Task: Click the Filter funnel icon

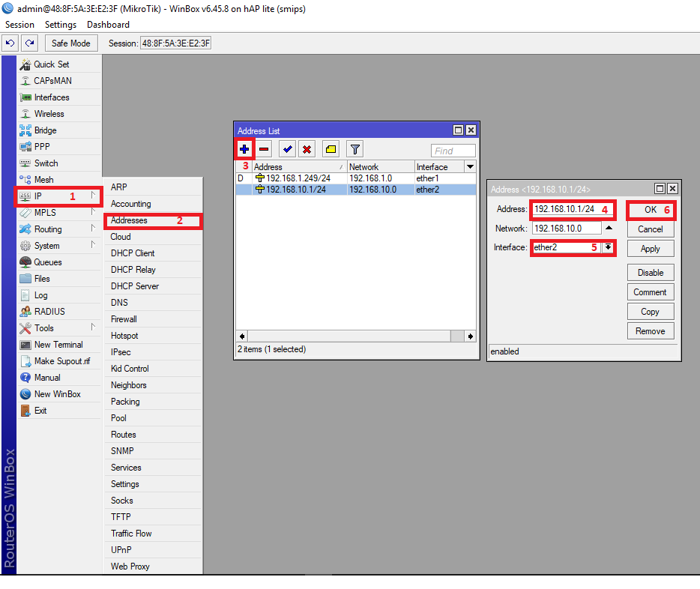Action: (x=355, y=149)
